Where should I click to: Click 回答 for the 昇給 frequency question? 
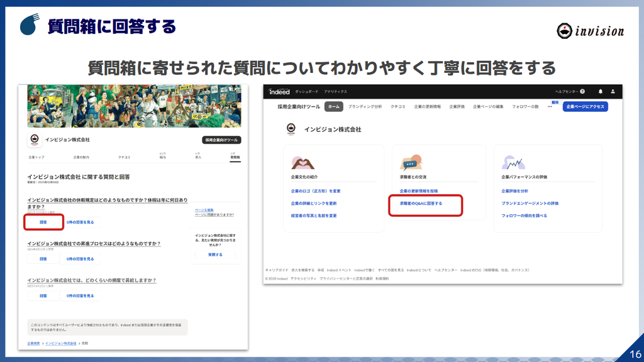coord(43,295)
